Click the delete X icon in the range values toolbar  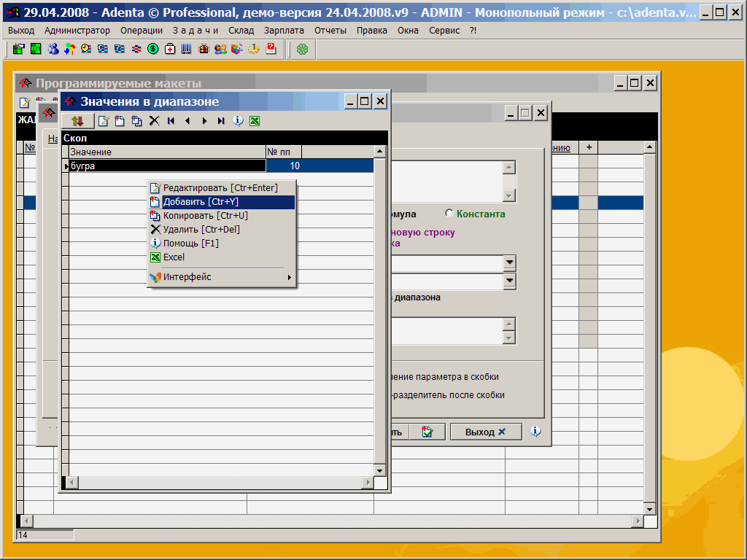tap(154, 121)
